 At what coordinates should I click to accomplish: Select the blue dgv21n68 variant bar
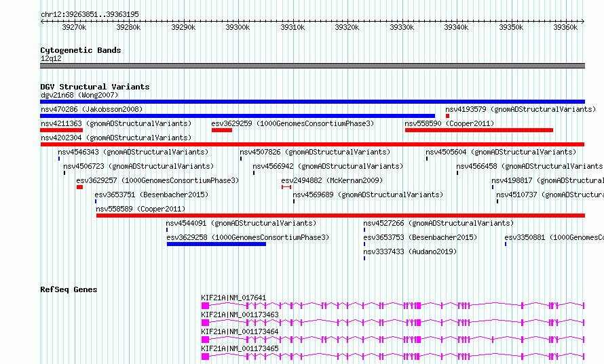click(312, 102)
